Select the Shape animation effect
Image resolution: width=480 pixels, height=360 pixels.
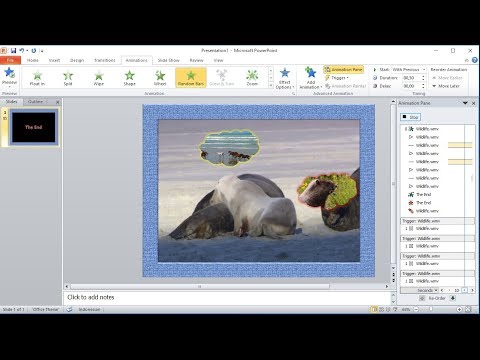129,78
